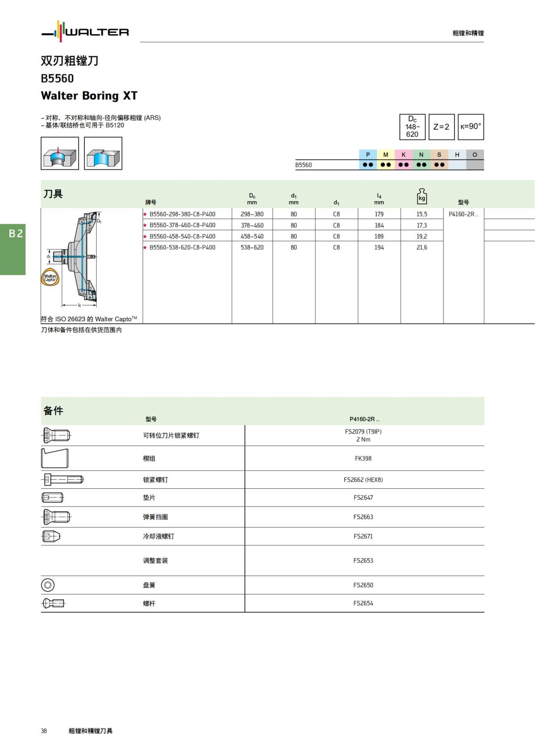Click the FS2079 (T9IP) part number

tap(363, 432)
